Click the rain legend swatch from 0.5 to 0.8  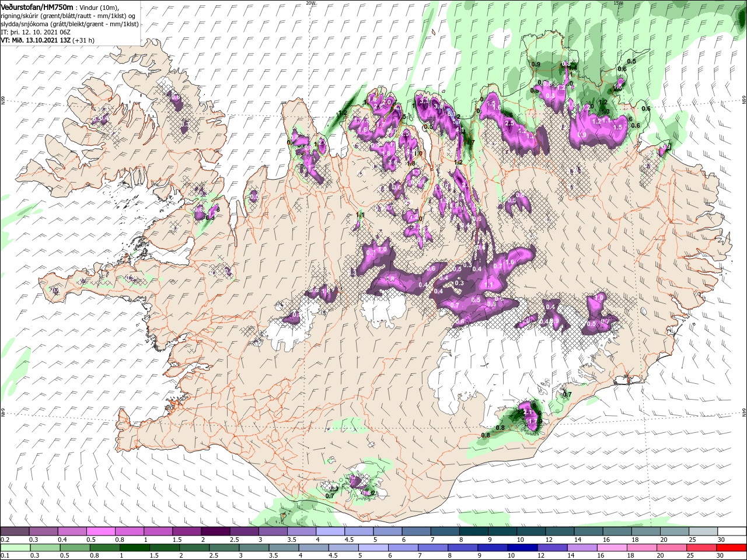tap(75, 548)
